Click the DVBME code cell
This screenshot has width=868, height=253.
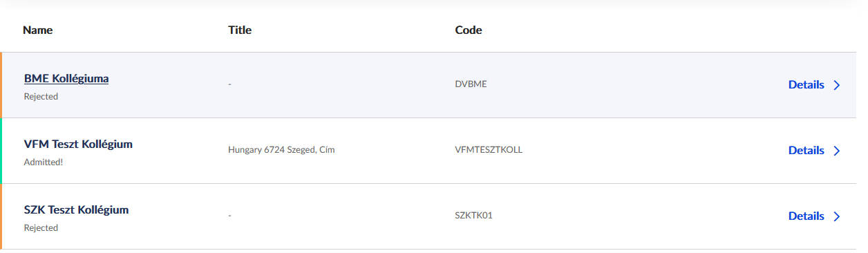[x=471, y=84]
